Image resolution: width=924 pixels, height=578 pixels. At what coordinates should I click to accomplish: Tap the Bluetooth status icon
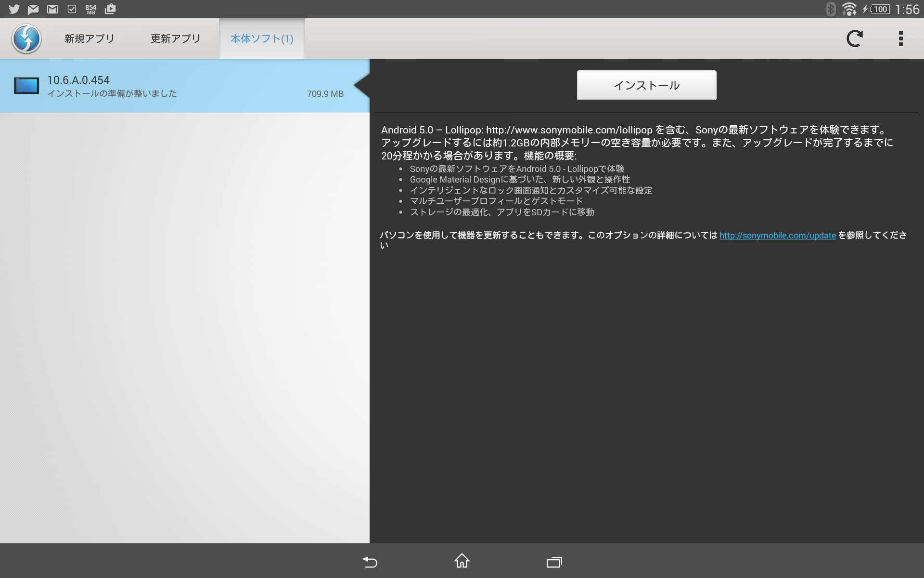point(831,9)
